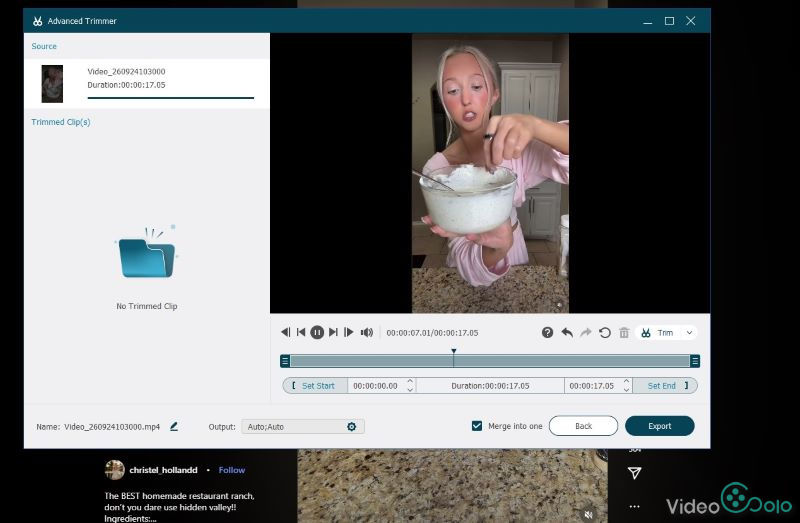The width and height of the screenshot is (800, 523).
Task: Undo the last trim action
Action: pos(567,333)
